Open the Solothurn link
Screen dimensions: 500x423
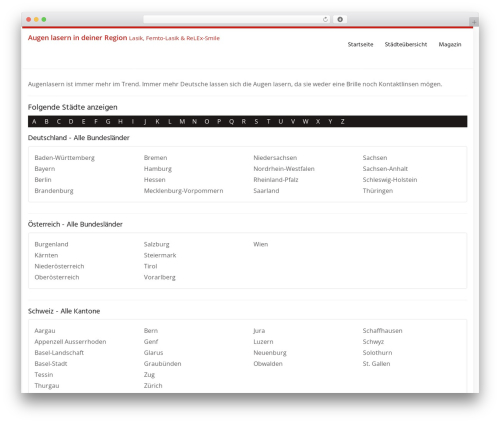point(377,353)
